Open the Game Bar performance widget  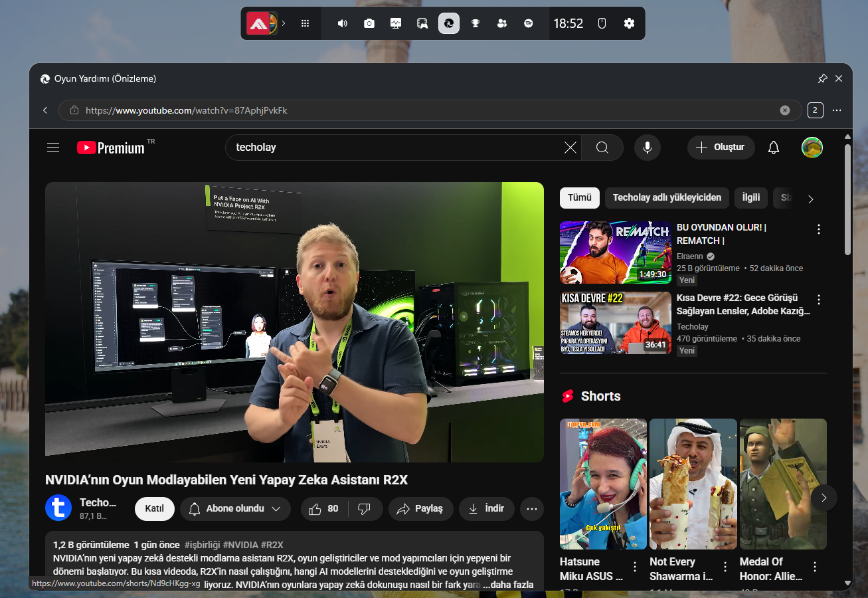click(396, 23)
